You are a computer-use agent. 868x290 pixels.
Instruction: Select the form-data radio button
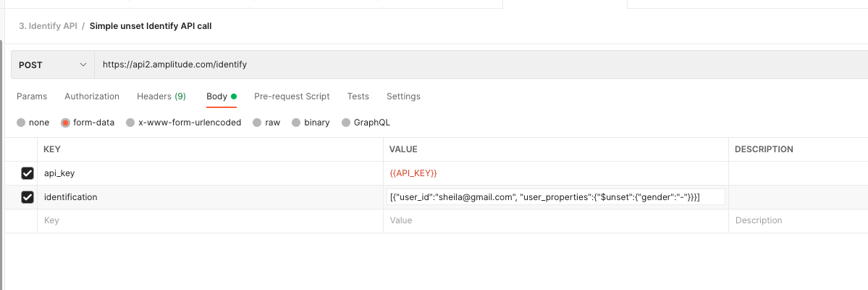pyautogui.click(x=66, y=123)
